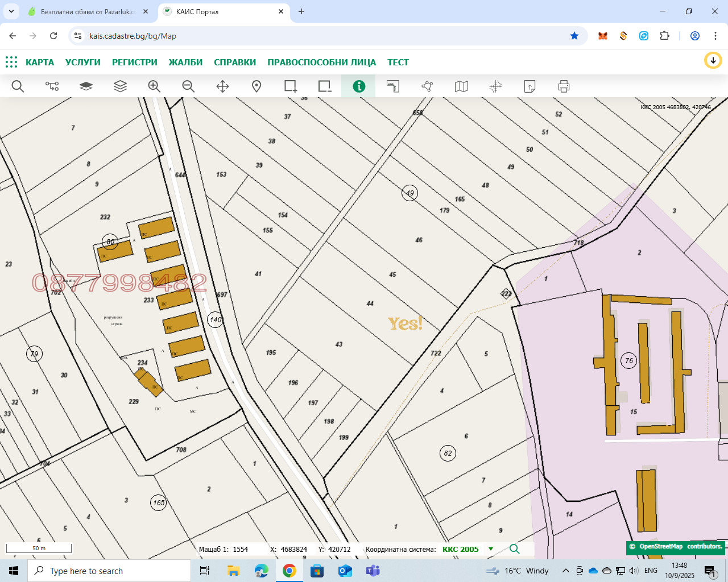The height and width of the screenshot is (582, 728).
Task: Open the СПРАВКИ section
Action: [x=235, y=62]
